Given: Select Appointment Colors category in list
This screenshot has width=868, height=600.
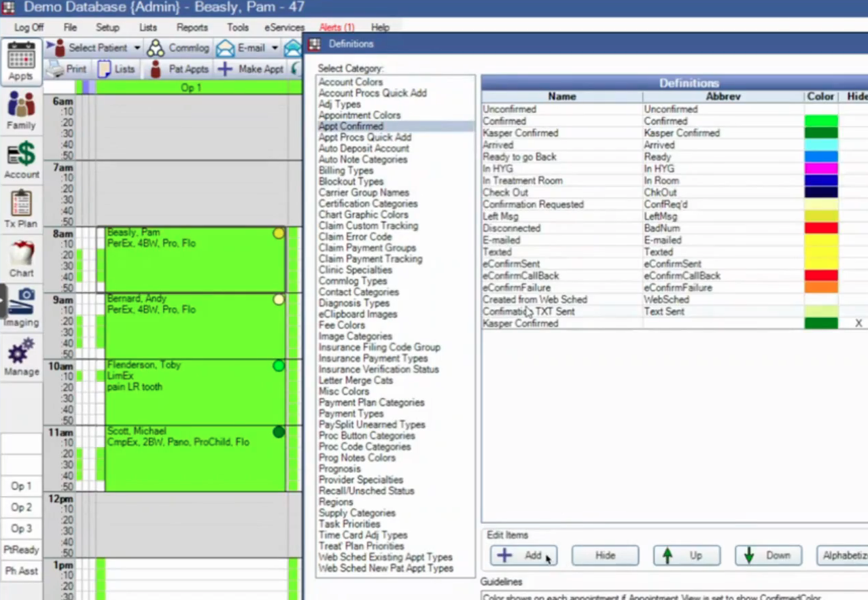Looking at the screenshot, I should pos(360,116).
